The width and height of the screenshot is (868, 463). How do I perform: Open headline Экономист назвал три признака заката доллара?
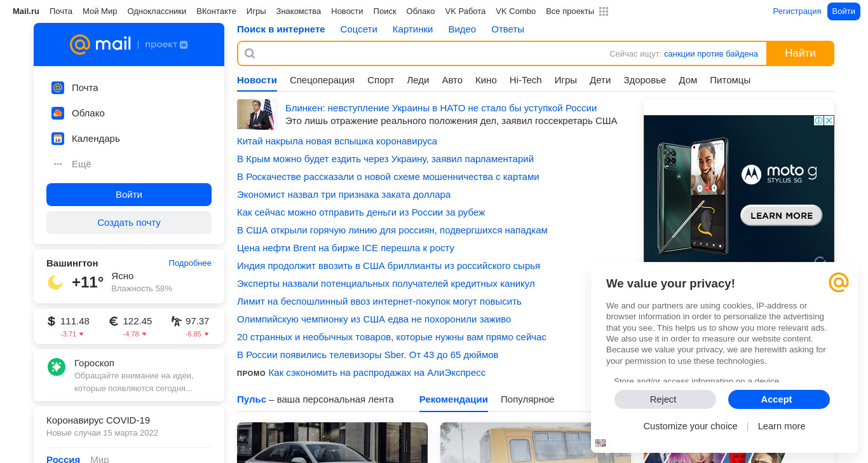point(344,195)
